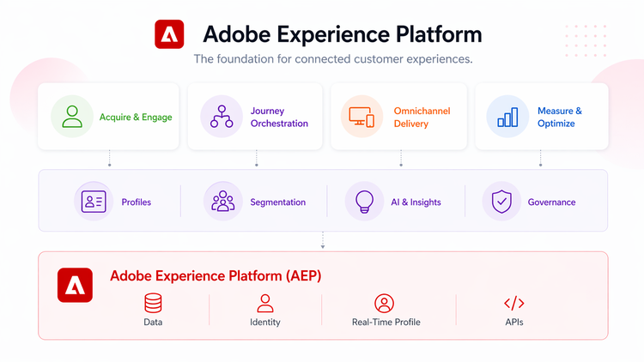Select the Governance label text

pos(551,202)
